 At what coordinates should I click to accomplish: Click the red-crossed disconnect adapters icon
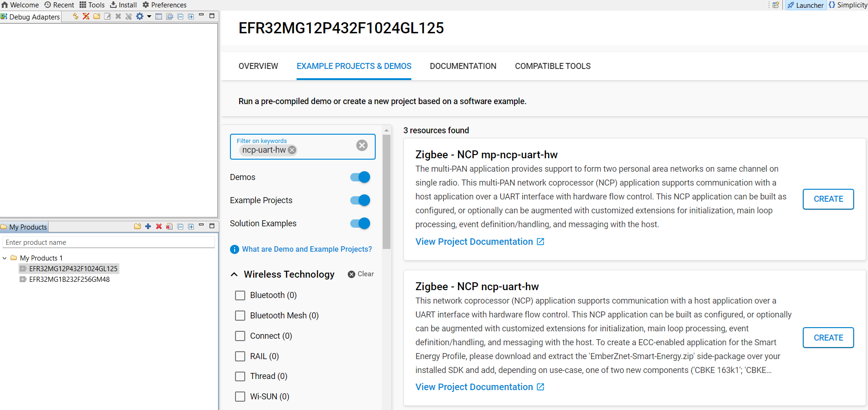86,16
